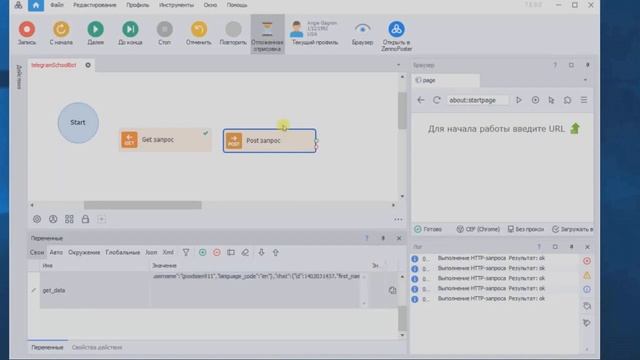Click the Повторить redo button

233,33
